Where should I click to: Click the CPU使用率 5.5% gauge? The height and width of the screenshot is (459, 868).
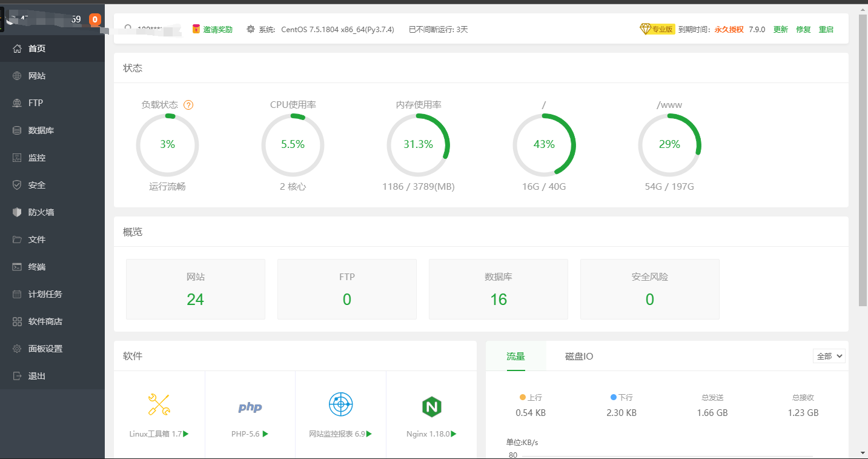click(293, 145)
